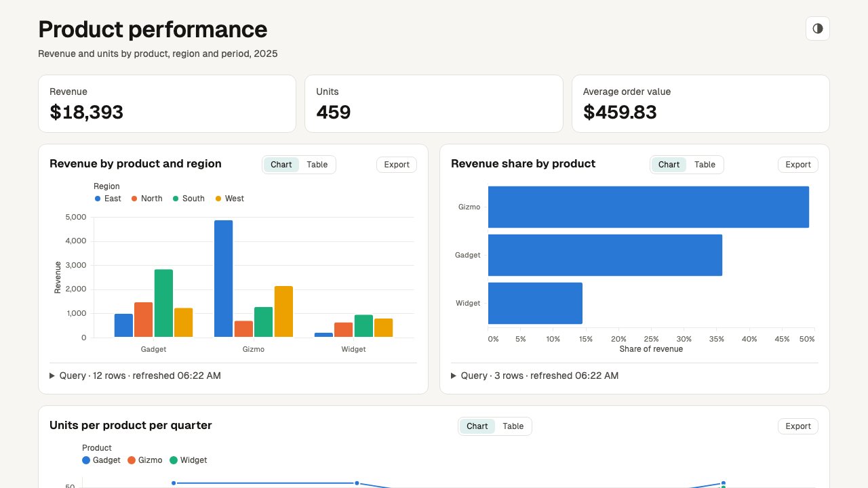This screenshot has width=868, height=488.
Task: Click the Product performance heading
Action: [153, 29]
